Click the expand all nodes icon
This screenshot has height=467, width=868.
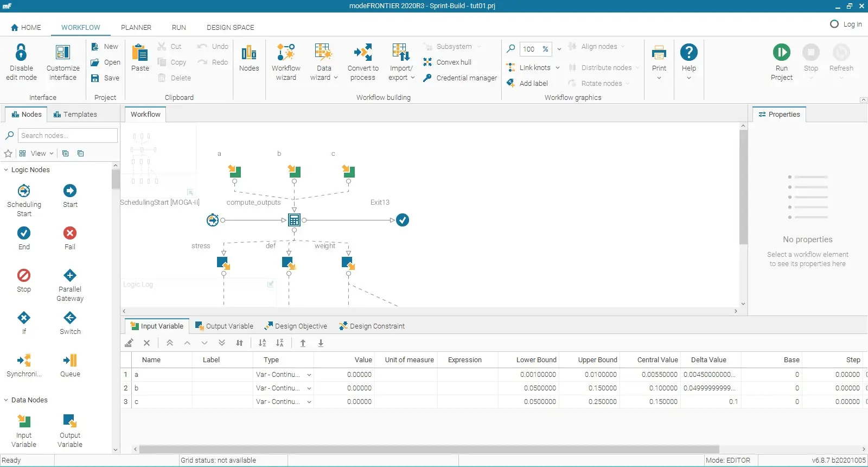tap(66, 154)
